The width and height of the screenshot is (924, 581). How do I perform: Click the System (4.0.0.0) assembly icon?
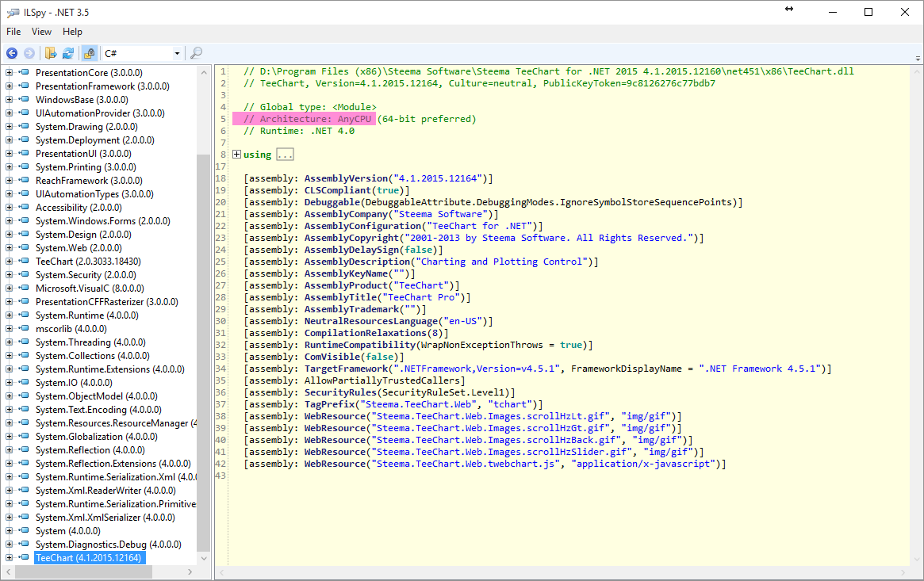(24, 531)
